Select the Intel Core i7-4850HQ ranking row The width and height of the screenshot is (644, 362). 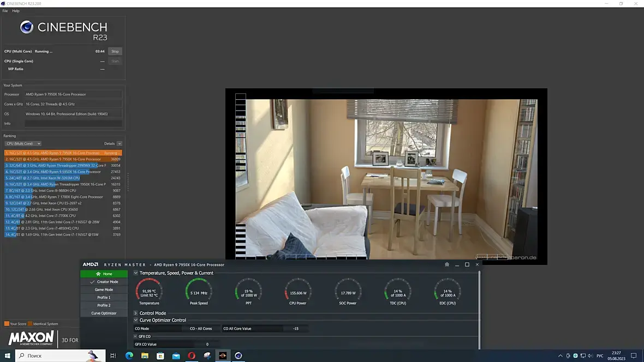(63, 228)
